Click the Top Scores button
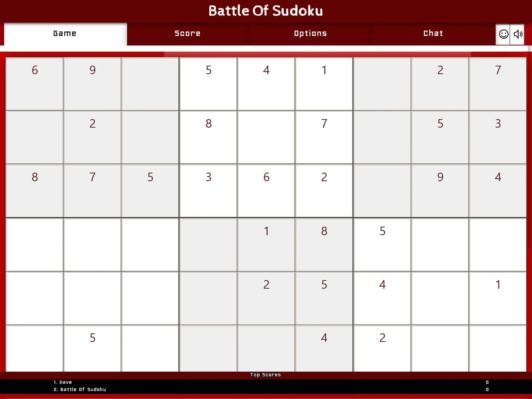Screen dimensions: 532x399 click(265, 375)
